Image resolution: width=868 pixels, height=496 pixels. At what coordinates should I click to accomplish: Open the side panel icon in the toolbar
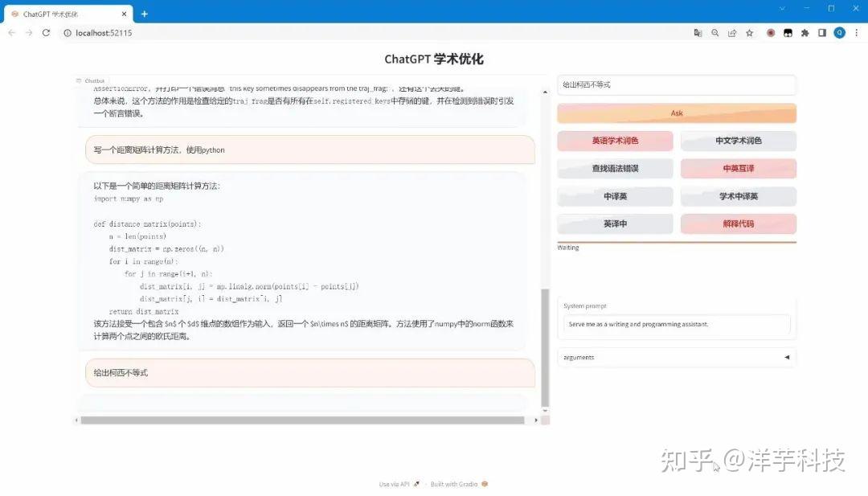click(821, 33)
